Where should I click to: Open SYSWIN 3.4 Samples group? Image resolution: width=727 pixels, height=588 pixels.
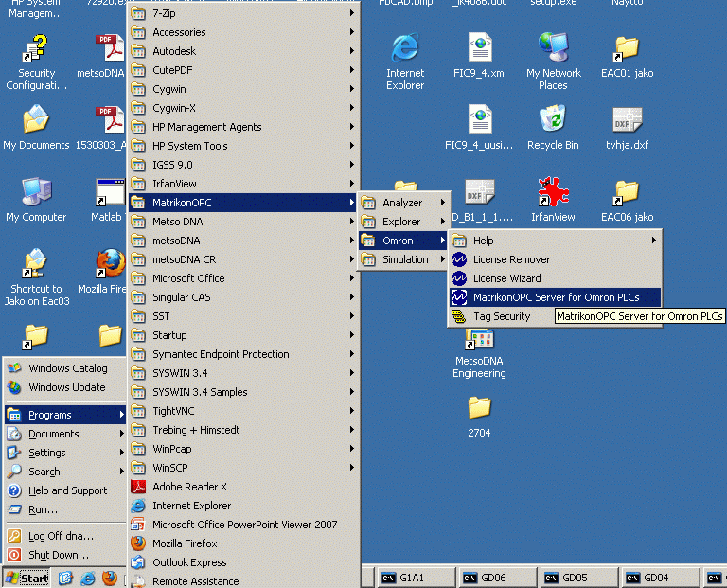pos(243,392)
